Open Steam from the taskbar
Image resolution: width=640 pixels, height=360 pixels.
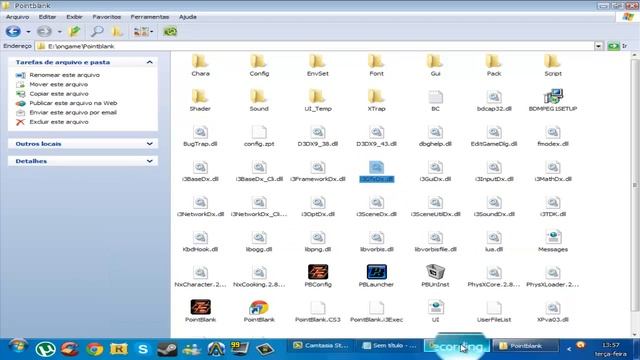point(167,349)
